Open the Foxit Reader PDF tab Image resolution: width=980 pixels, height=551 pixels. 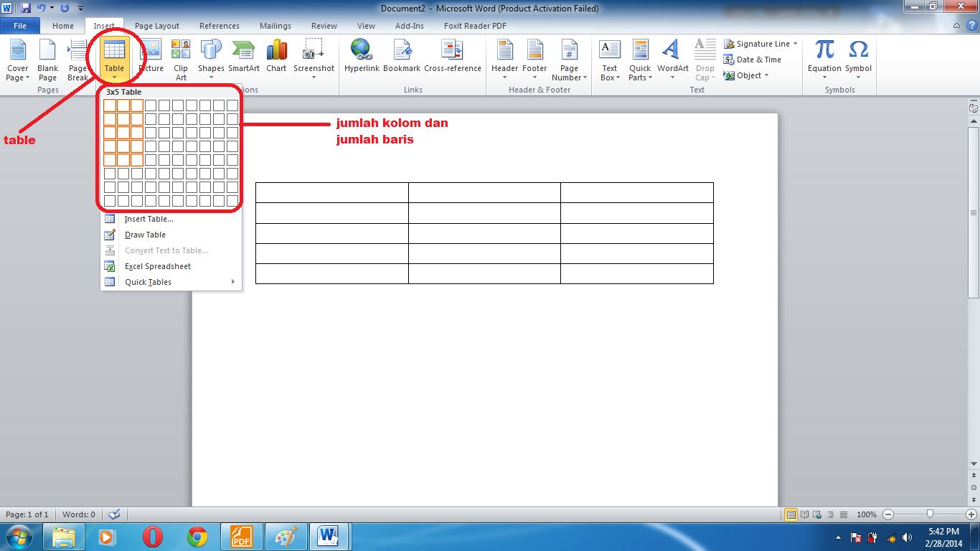(475, 26)
